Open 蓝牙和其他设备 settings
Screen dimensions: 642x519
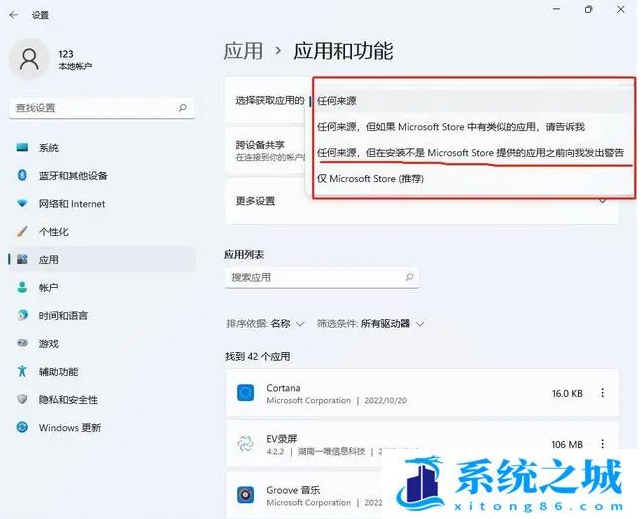pos(102,176)
